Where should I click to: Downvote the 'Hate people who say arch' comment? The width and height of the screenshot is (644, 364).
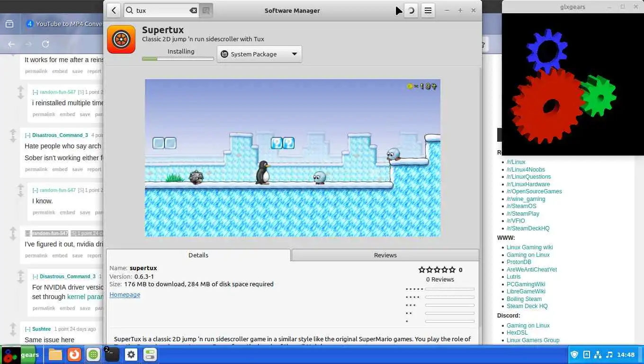click(x=13, y=140)
